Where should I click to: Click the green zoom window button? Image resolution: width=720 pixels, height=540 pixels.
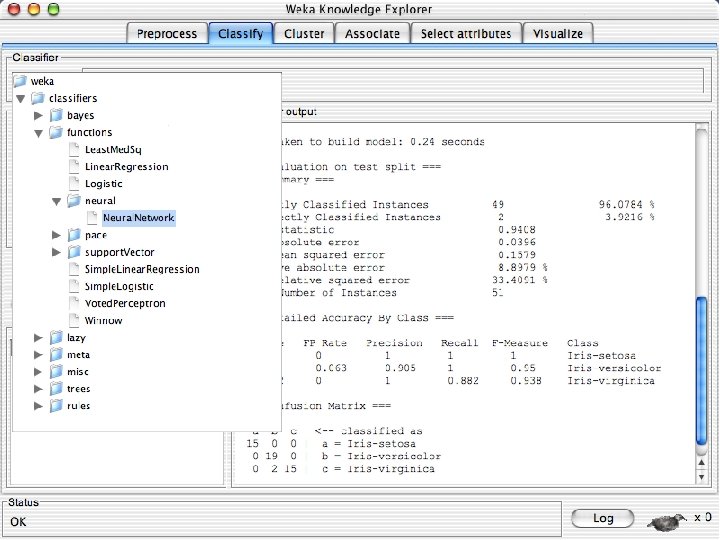[54, 8]
